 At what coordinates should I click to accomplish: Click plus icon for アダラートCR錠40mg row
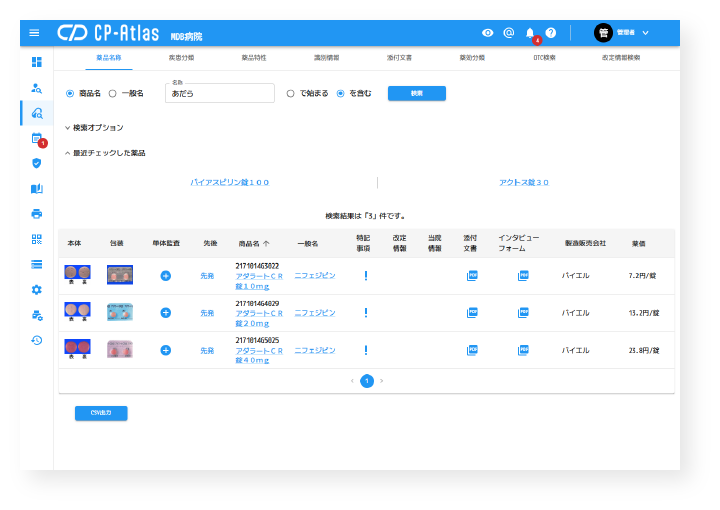coord(166,350)
